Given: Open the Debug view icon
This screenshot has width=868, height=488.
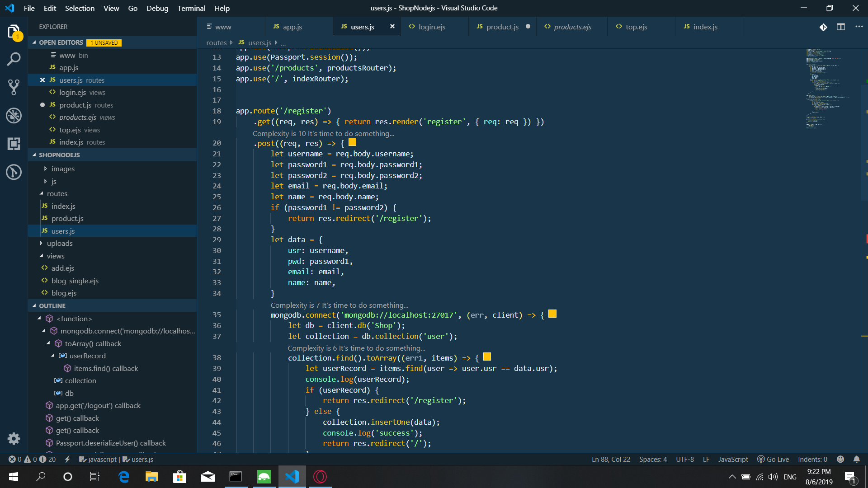Looking at the screenshot, I should pyautogui.click(x=14, y=116).
